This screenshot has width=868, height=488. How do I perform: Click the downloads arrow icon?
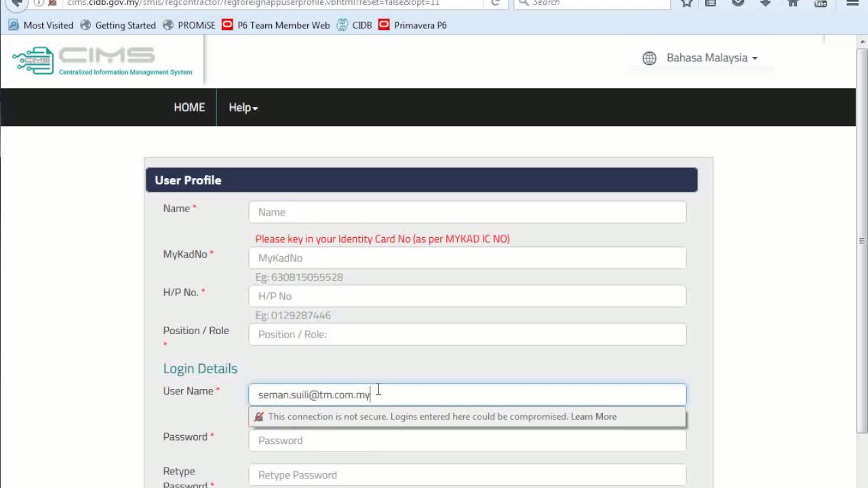click(x=766, y=3)
